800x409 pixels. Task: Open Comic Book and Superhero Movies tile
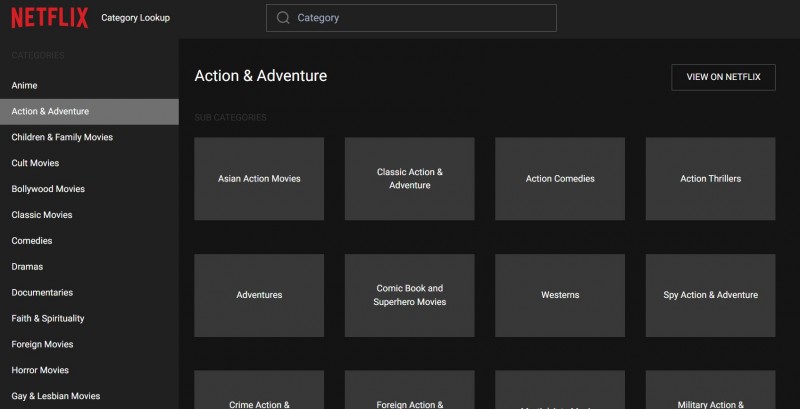pyautogui.click(x=409, y=295)
